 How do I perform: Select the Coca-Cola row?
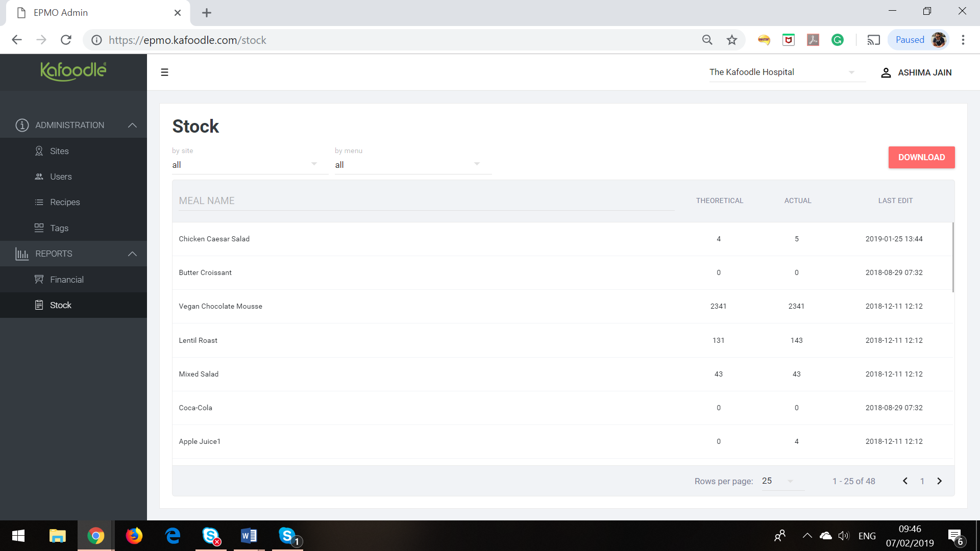click(x=563, y=408)
